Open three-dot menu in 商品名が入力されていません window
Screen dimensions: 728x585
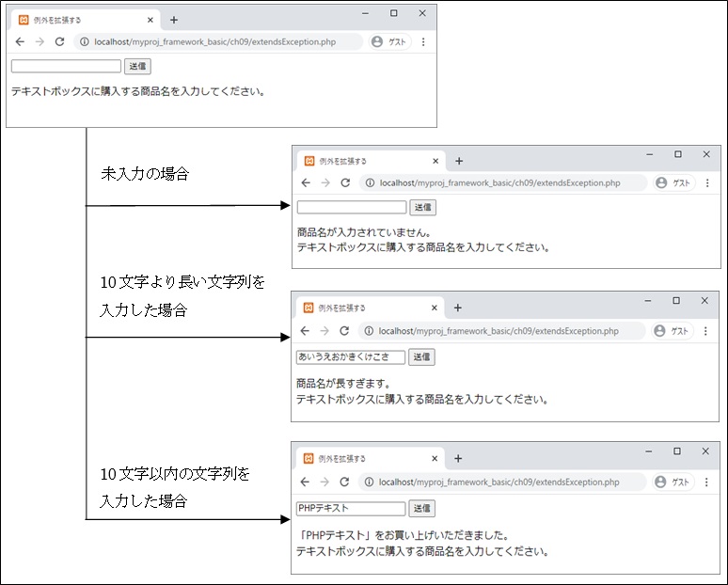coord(707,183)
